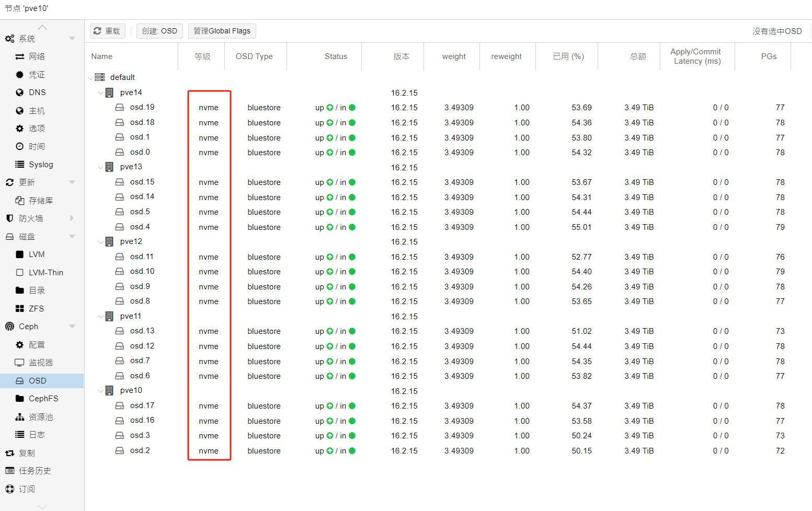Sort by the Name column header

132,56
